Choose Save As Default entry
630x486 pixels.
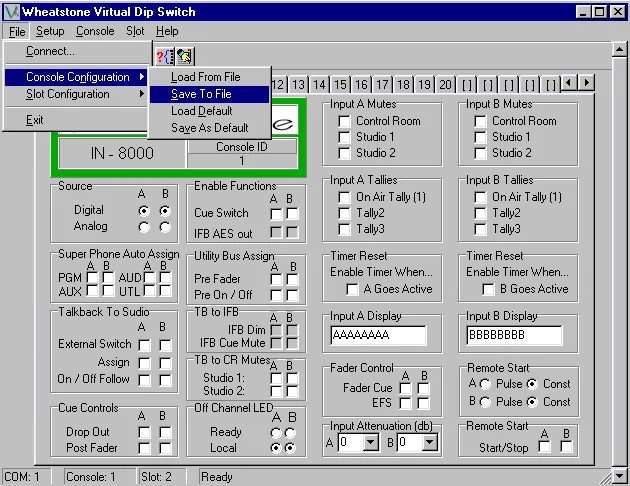[x=209, y=128]
